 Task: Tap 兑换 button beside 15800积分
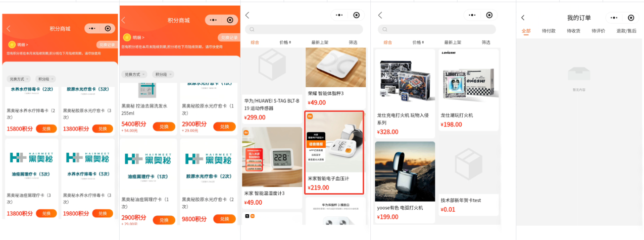(x=46, y=129)
